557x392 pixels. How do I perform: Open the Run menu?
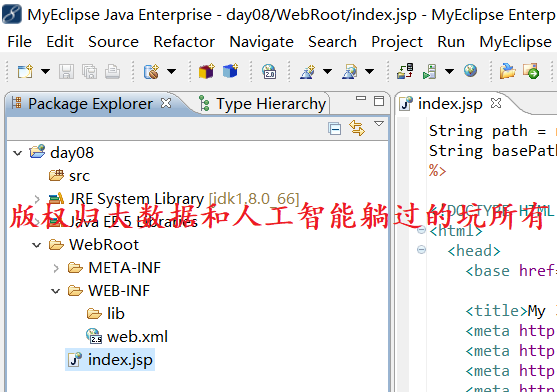tap(451, 42)
